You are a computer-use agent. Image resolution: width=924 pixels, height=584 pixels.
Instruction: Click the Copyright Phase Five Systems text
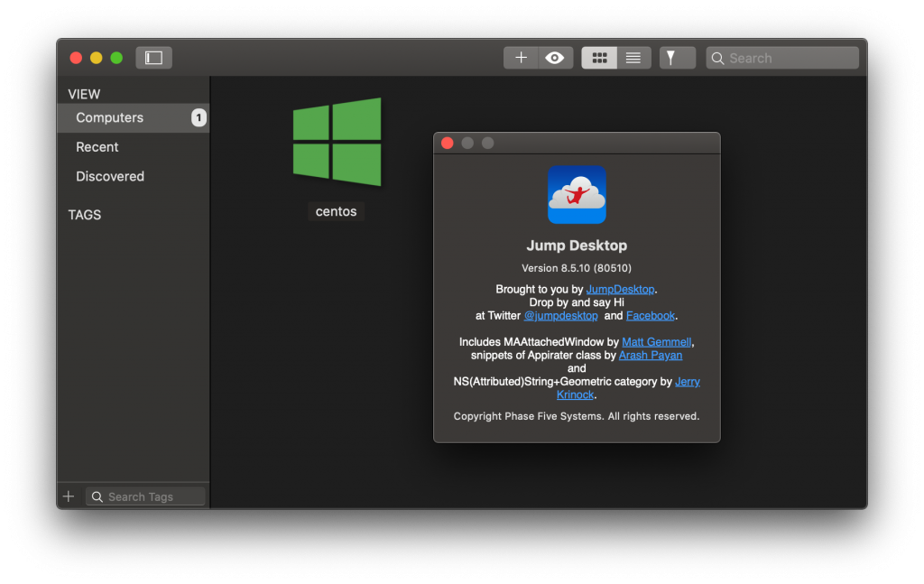pos(577,416)
